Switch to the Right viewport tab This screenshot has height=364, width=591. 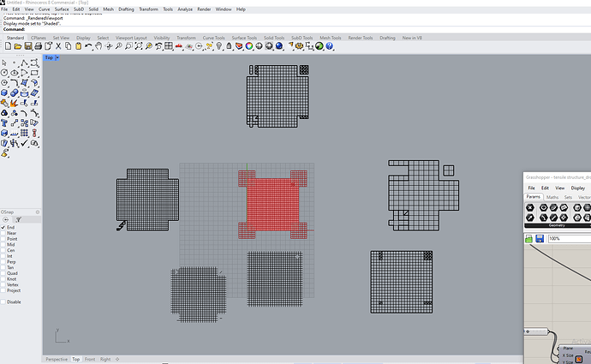pyautogui.click(x=105, y=359)
